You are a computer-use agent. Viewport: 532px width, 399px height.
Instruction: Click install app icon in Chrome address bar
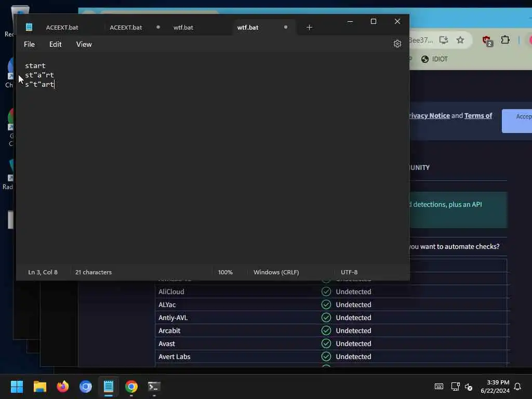pyautogui.click(x=444, y=40)
